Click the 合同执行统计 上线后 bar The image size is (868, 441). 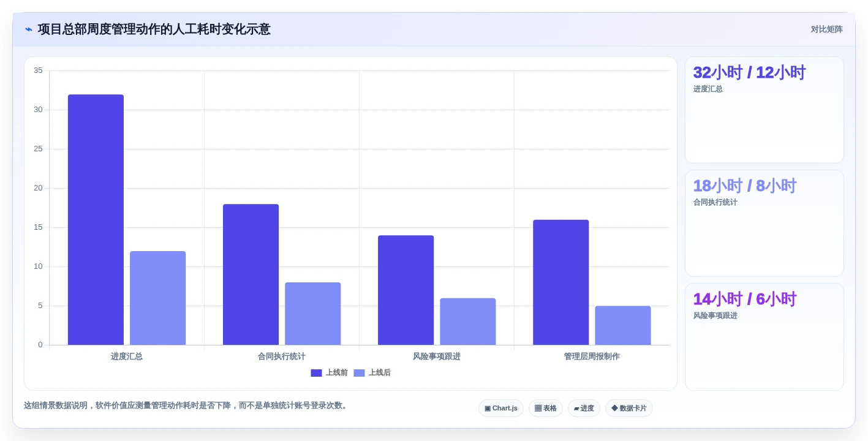(312, 314)
